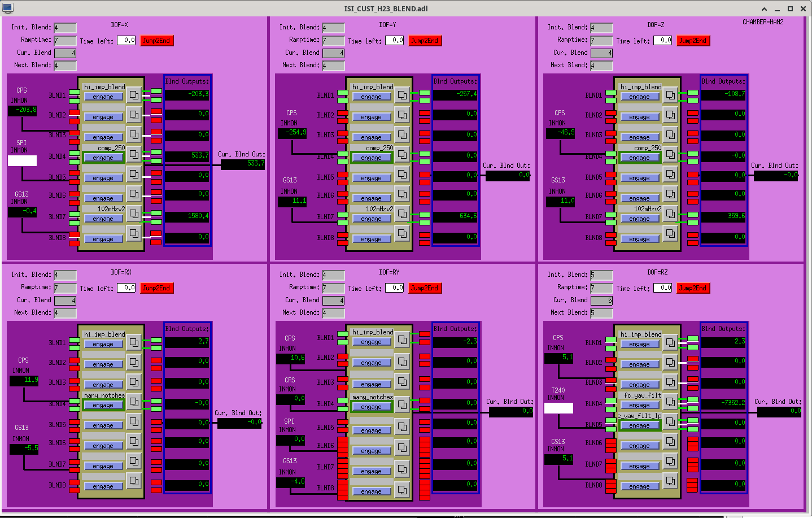Select the Init. Blend field in DOF=Y
This screenshot has width=812, height=518.
click(x=333, y=28)
